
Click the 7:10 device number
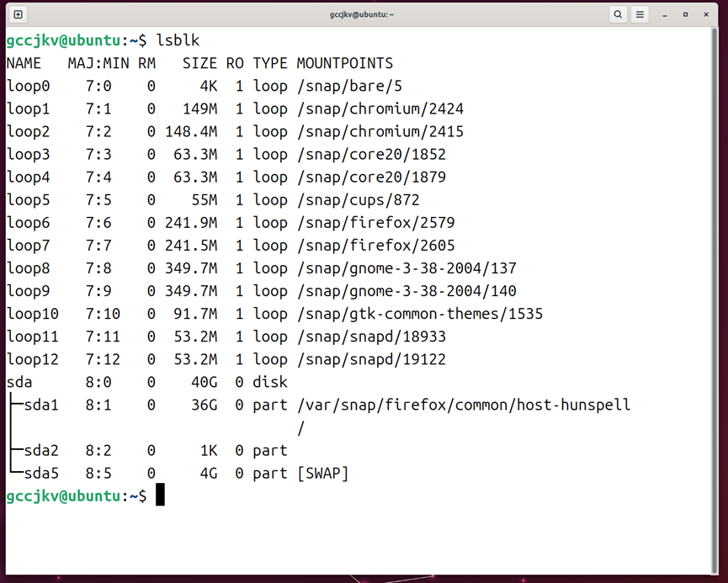coord(103,313)
